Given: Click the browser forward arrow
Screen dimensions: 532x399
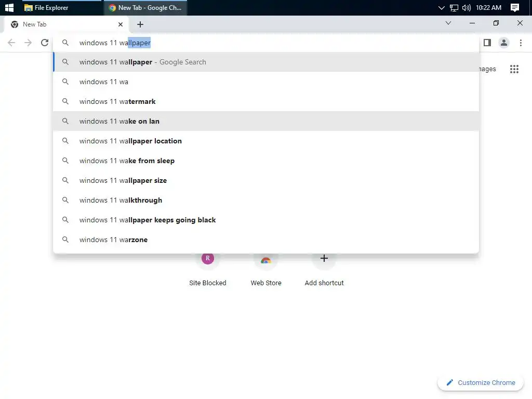Looking at the screenshot, I should [28, 43].
